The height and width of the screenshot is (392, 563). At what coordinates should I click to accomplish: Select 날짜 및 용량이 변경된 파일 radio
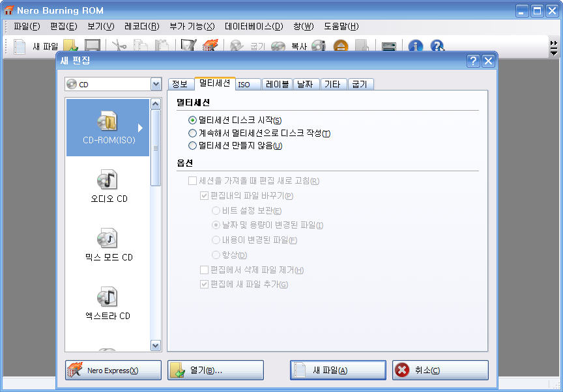[x=216, y=225]
